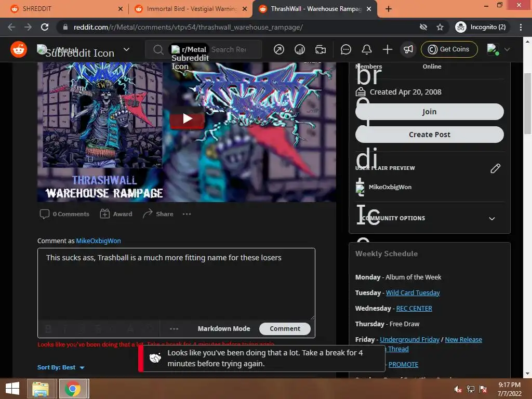Click the search magnifier icon

(158, 50)
